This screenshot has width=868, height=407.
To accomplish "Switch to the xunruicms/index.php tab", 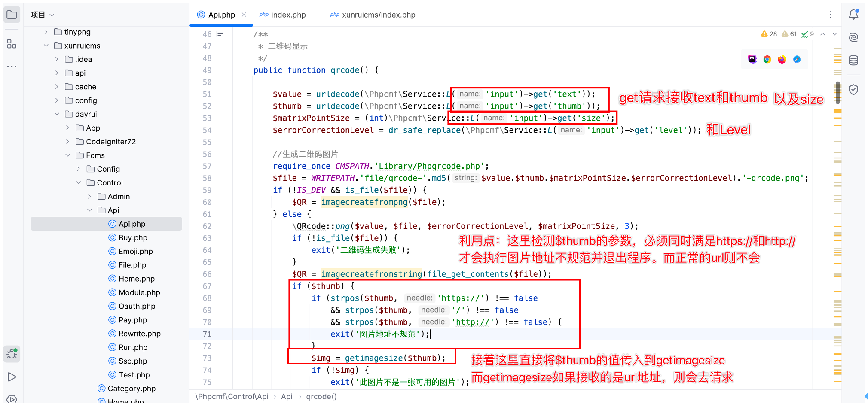I will point(373,15).
